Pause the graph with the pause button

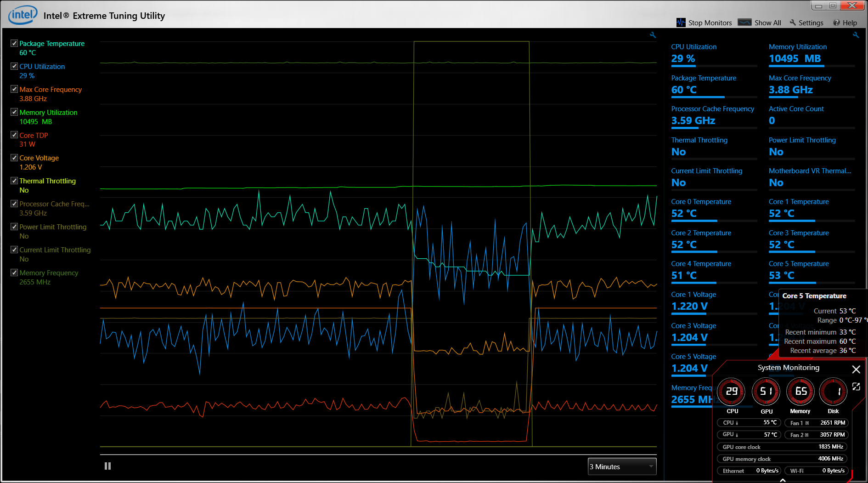(x=108, y=466)
